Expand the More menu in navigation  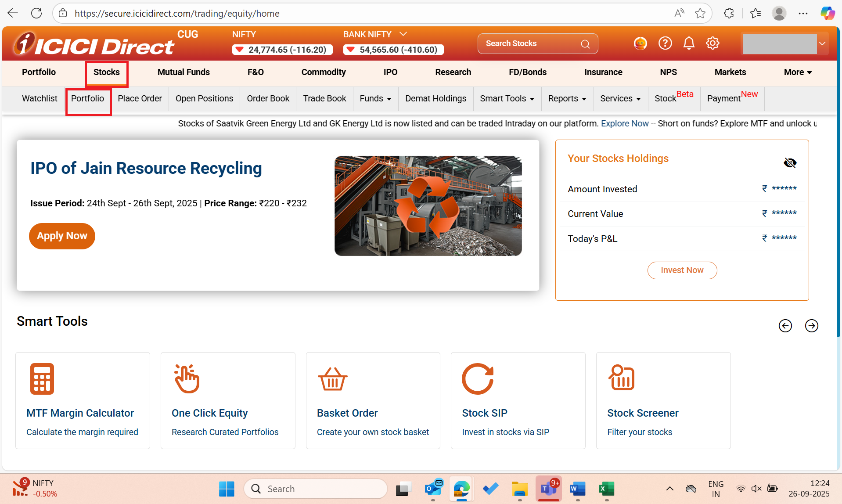point(798,72)
